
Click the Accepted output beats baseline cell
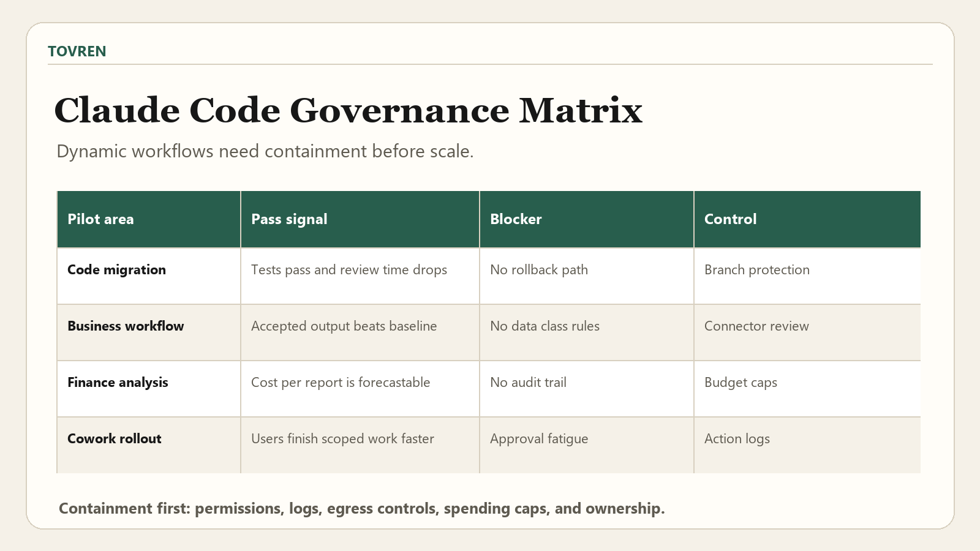pos(360,332)
